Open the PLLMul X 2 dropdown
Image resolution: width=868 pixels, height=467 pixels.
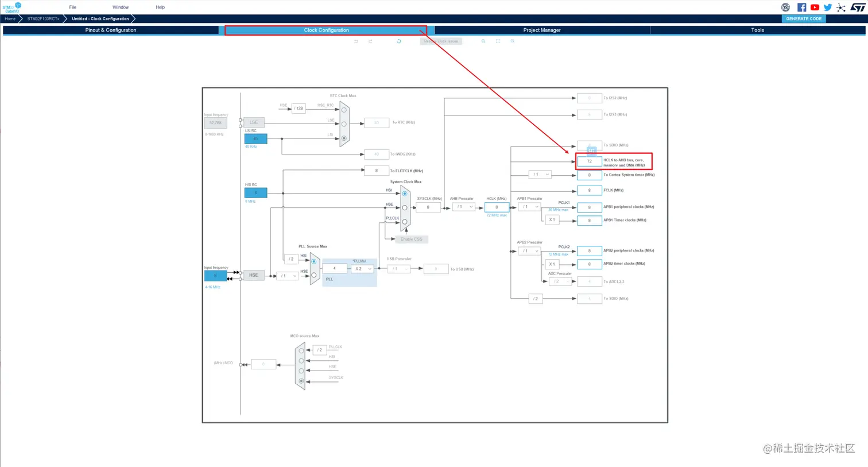click(362, 269)
